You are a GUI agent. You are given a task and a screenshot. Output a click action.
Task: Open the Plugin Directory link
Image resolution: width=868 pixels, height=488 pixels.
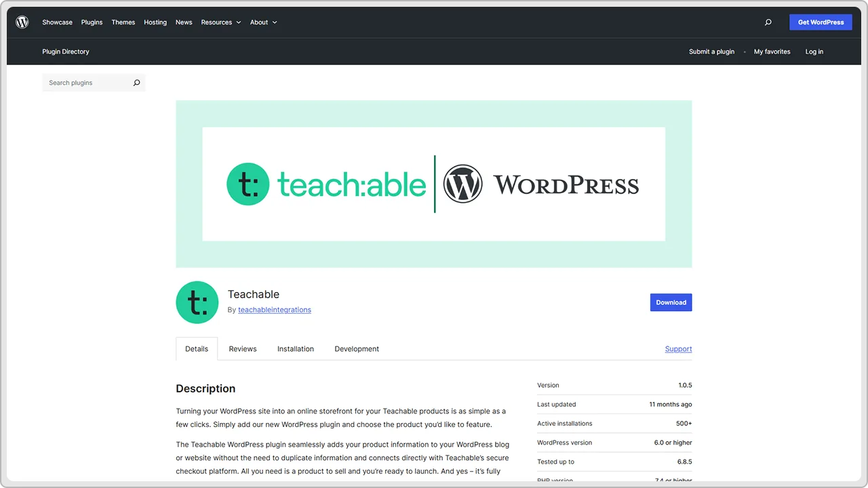point(66,52)
